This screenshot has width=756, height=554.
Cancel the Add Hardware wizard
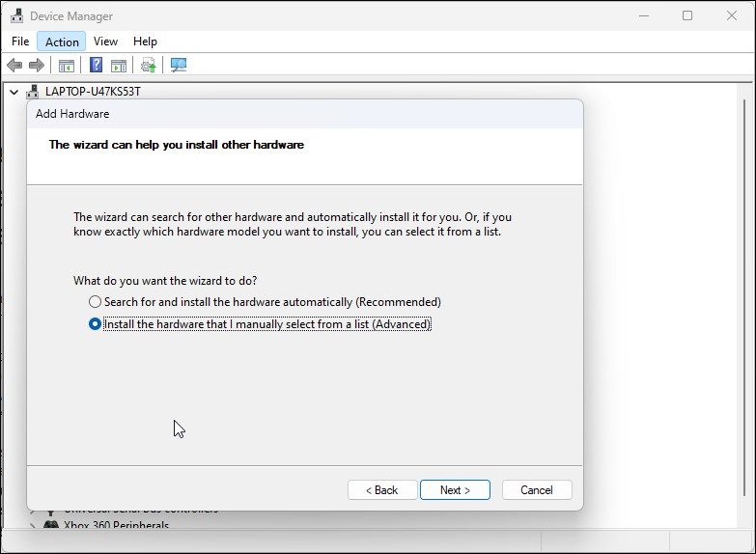click(537, 490)
